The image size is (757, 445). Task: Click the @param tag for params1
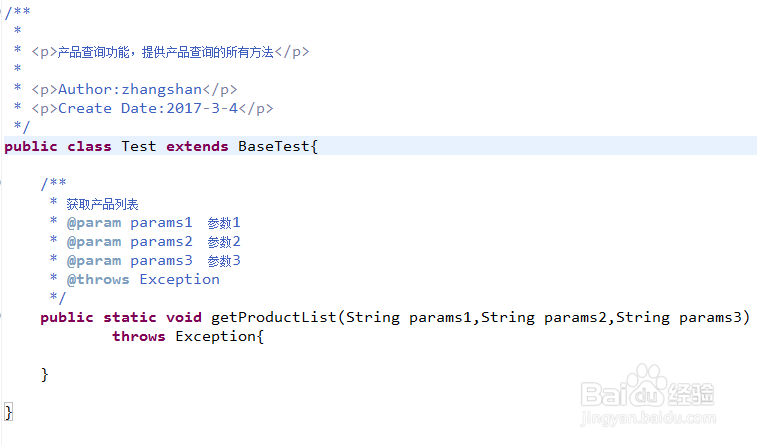[x=94, y=222]
